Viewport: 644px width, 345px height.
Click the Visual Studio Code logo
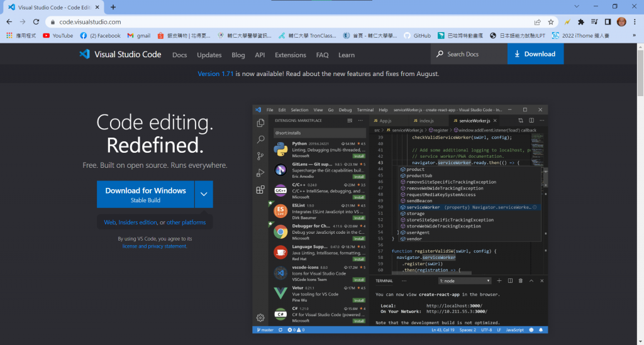click(x=120, y=54)
